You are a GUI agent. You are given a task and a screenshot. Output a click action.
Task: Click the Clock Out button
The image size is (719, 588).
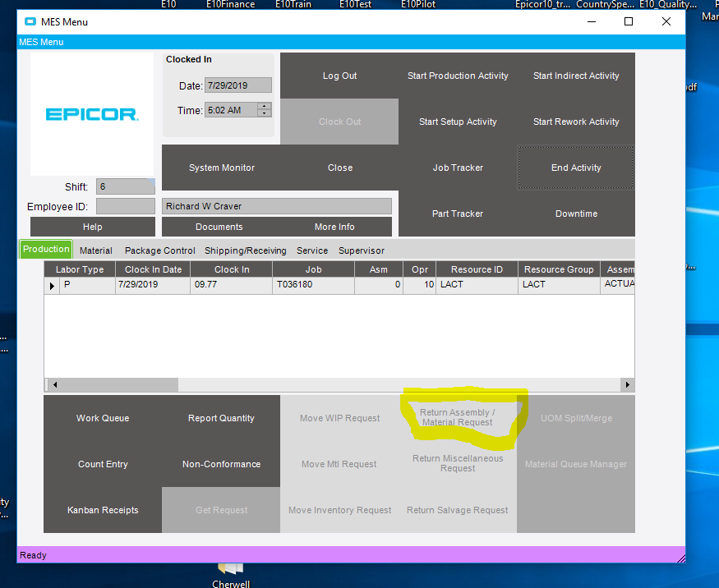[339, 122]
